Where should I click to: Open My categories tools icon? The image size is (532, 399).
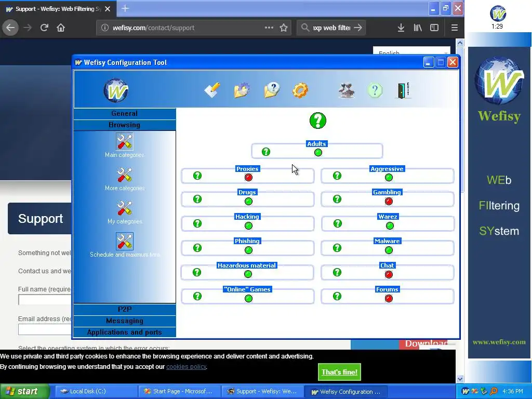pos(125,208)
